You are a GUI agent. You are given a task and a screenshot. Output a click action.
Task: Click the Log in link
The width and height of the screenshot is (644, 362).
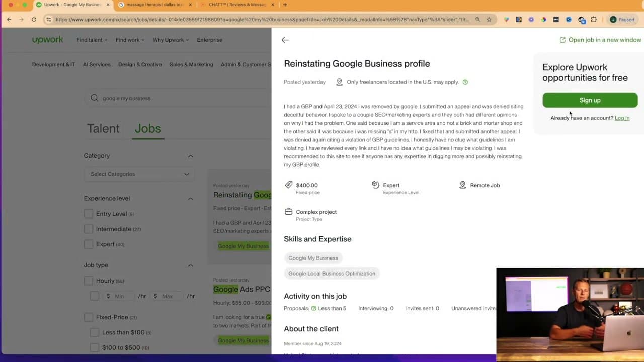[x=622, y=118]
